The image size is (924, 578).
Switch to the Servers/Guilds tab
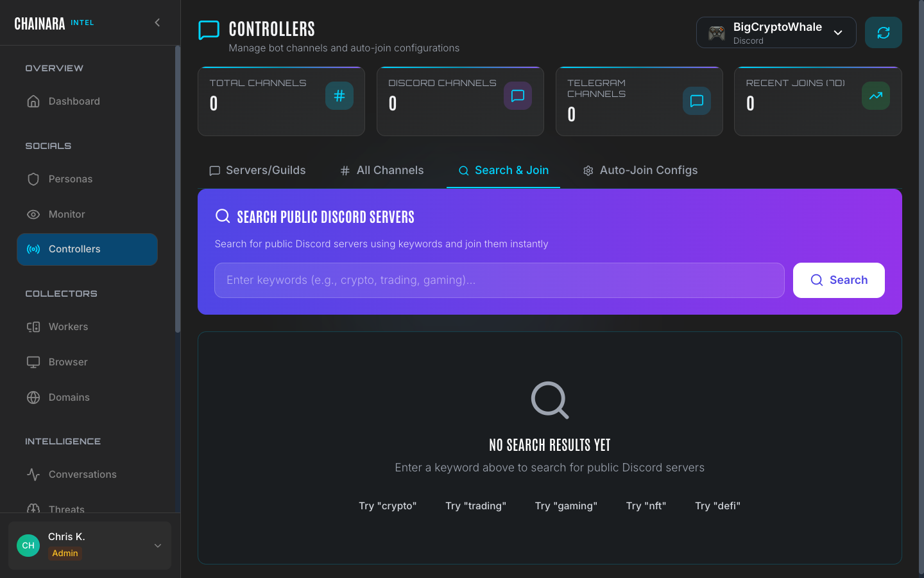tap(257, 170)
